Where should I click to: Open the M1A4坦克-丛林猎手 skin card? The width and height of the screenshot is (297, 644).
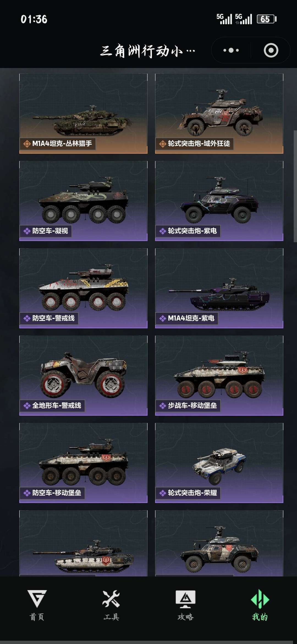pos(83,113)
